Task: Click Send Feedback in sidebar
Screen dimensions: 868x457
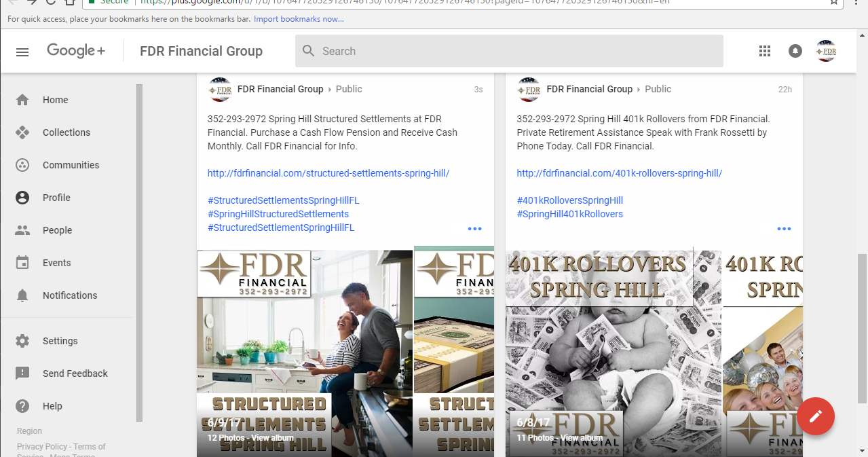Action: tap(75, 373)
